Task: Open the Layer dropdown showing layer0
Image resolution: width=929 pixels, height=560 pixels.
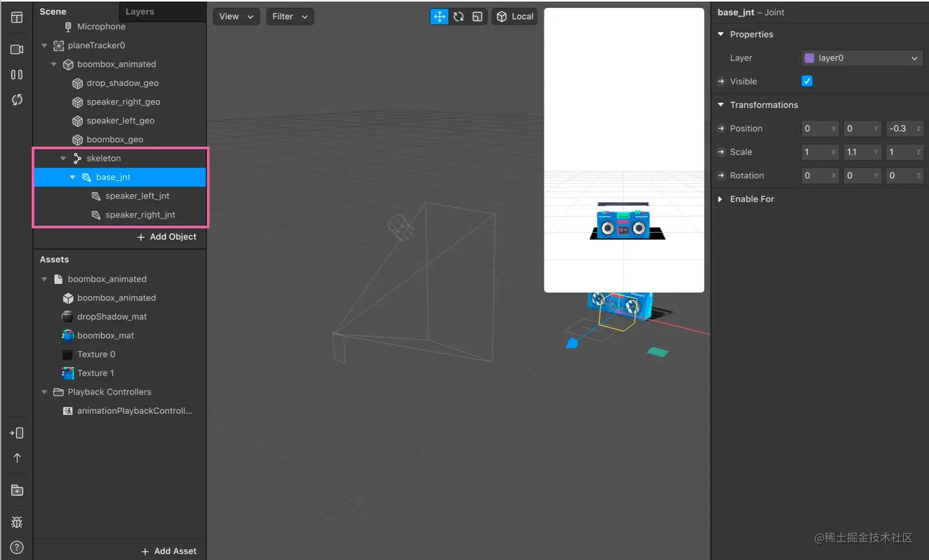Action: pos(862,58)
